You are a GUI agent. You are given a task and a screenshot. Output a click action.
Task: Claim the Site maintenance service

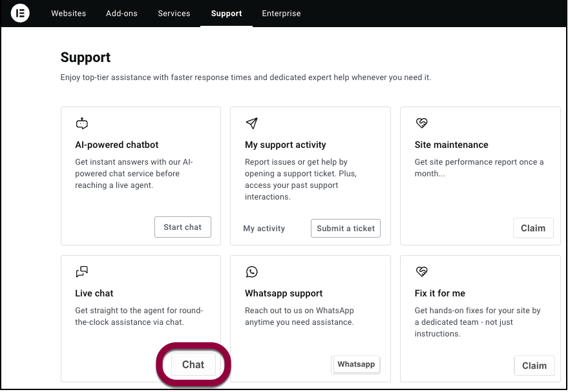[533, 228]
